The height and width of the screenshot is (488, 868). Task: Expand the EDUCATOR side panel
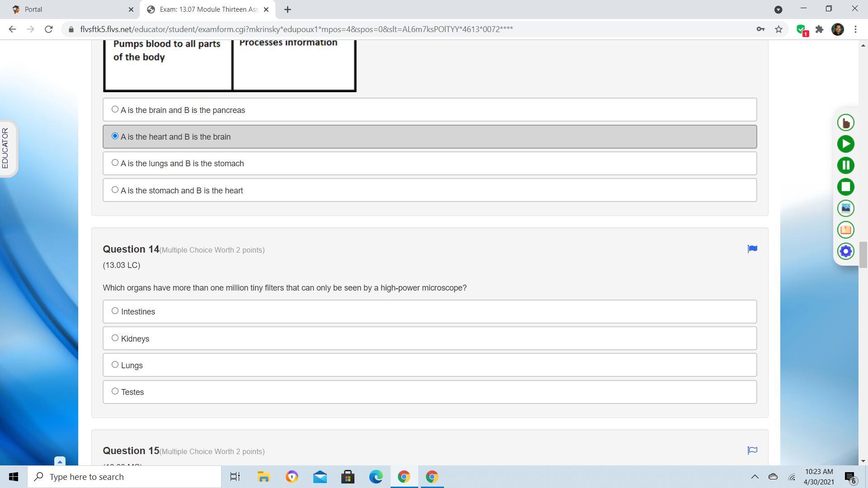point(6,148)
